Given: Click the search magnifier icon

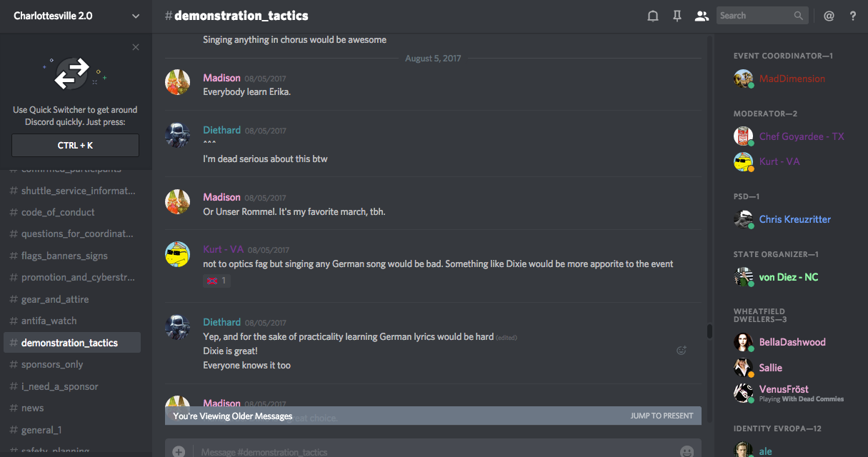Looking at the screenshot, I should pyautogui.click(x=799, y=16).
